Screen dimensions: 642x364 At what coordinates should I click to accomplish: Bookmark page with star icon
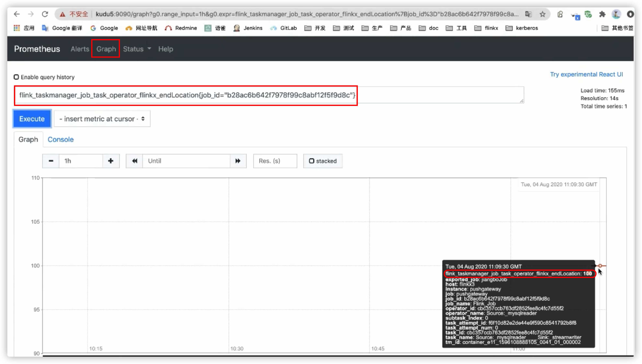(542, 14)
